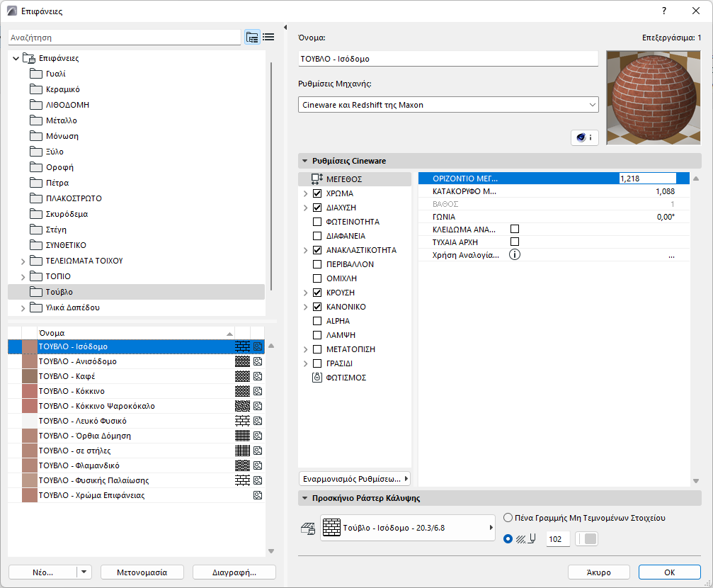713x588 pixels.
Task: Click hatch pattern icon of ΤΟΥΒΛΟ - Ανισόδομο
Action: [242, 361]
